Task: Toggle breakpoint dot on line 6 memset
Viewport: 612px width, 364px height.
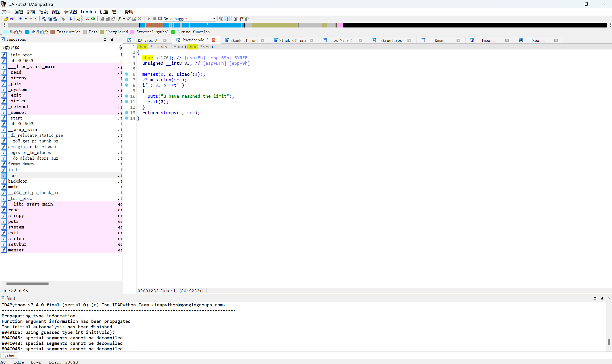Action: 127,74
